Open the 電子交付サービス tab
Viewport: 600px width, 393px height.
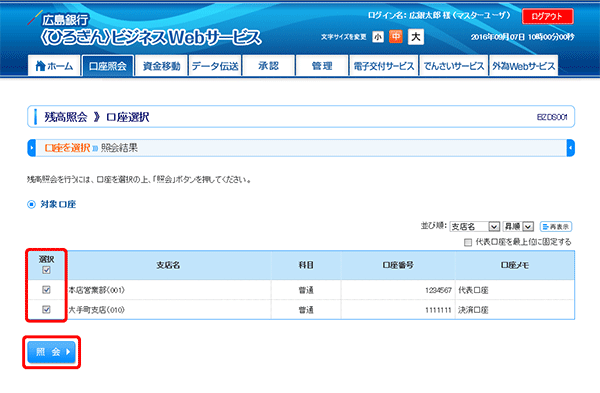point(383,66)
